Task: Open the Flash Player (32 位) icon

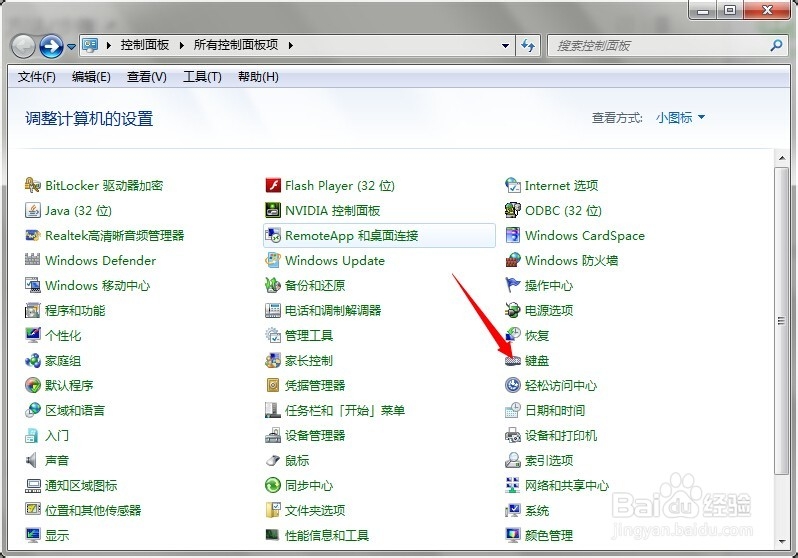Action: click(273, 185)
